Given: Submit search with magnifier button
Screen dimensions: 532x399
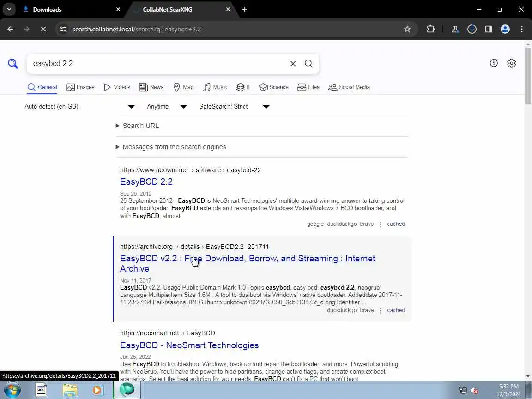Looking at the screenshot, I should 308,63.
